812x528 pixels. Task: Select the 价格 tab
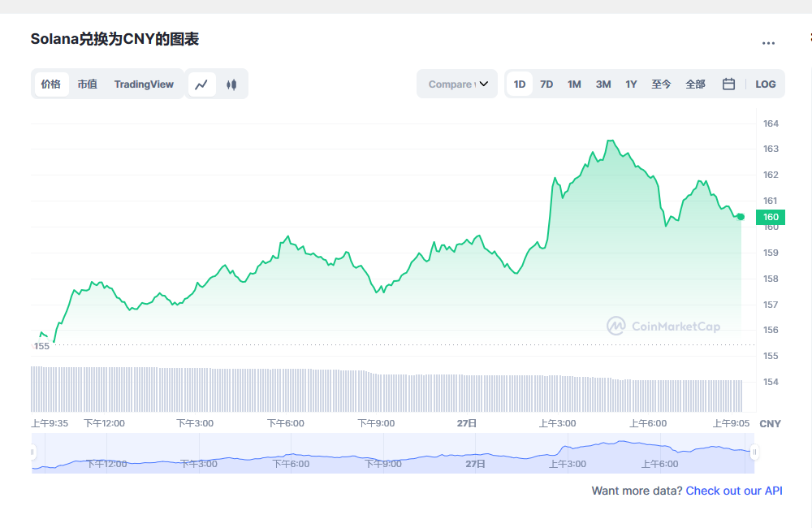click(51, 84)
